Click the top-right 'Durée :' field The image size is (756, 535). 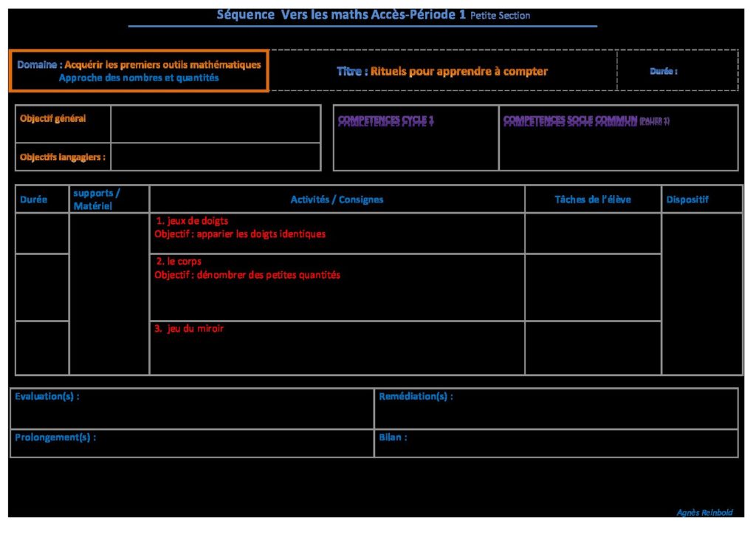[663, 72]
